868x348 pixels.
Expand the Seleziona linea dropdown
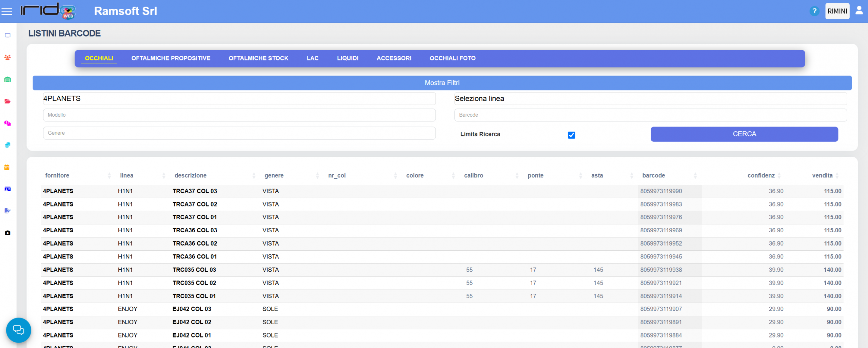click(x=650, y=99)
